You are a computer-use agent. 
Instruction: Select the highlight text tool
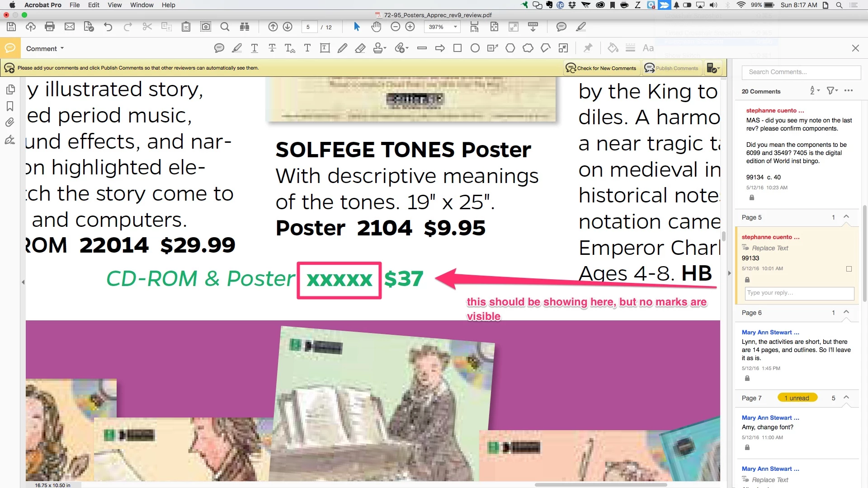tap(237, 48)
